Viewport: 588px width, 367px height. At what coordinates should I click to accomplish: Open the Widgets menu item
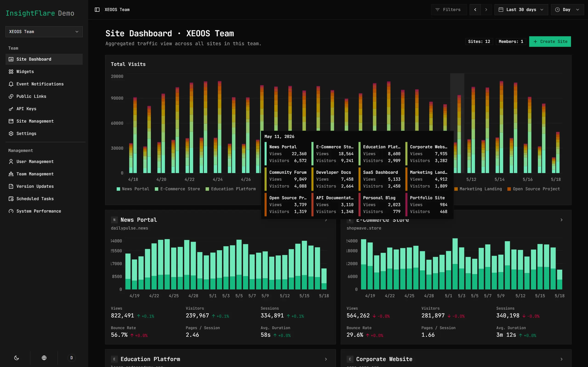pos(44,72)
